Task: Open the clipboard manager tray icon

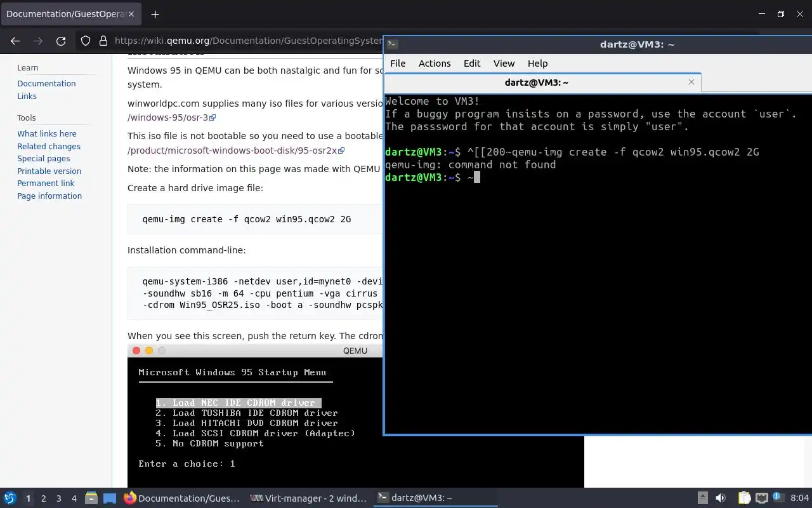Action: coord(744,498)
